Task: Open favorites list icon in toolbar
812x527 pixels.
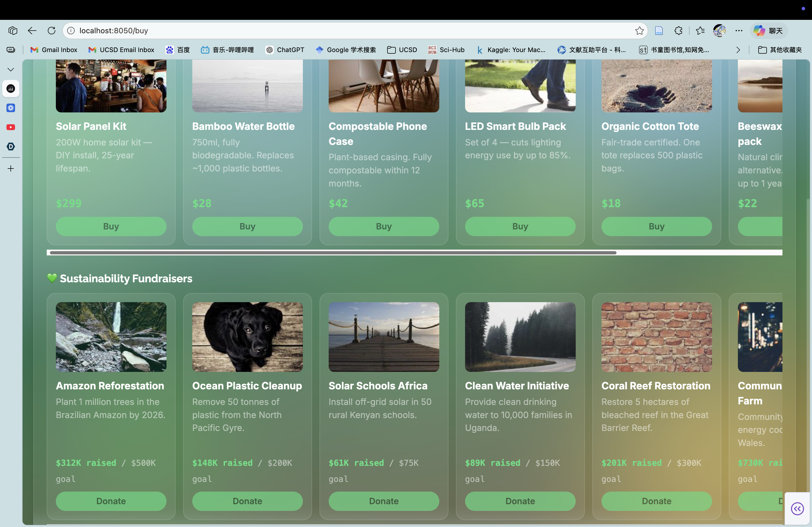Action: point(700,31)
